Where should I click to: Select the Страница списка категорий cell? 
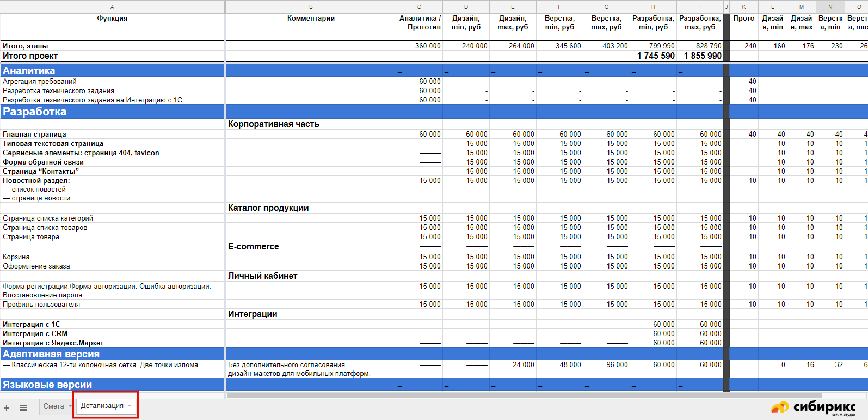pos(112,218)
